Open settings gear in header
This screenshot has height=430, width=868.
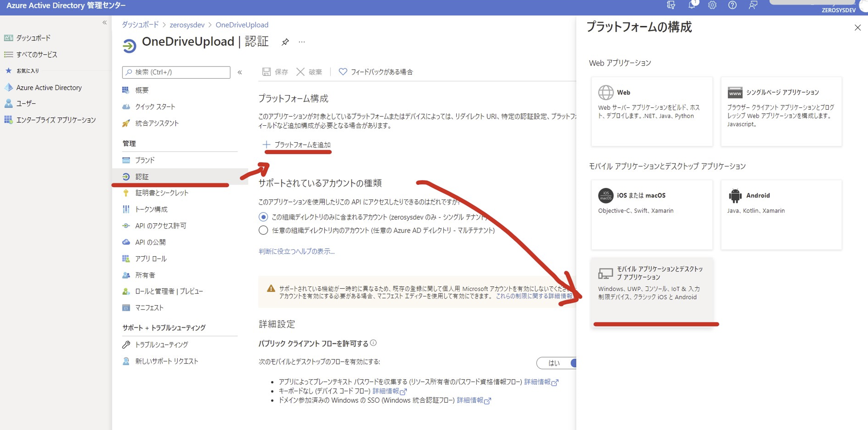(712, 5)
